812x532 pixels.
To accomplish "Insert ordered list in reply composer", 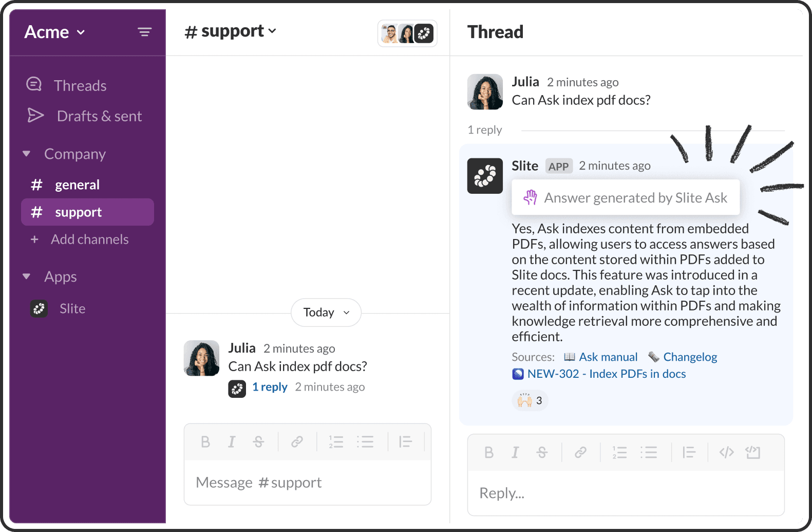I will [x=619, y=452].
